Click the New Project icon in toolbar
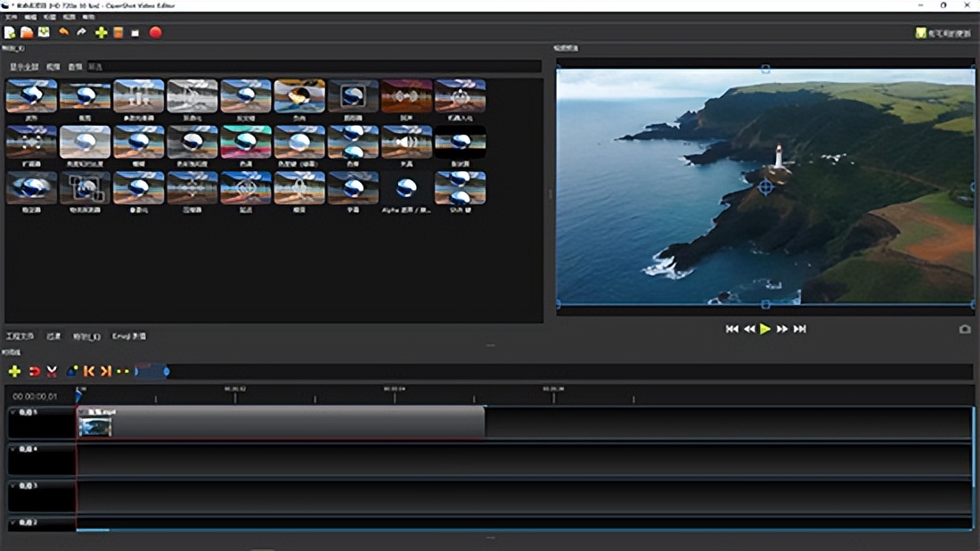The height and width of the screenshot is (551, 980). [x=10, y=33]
